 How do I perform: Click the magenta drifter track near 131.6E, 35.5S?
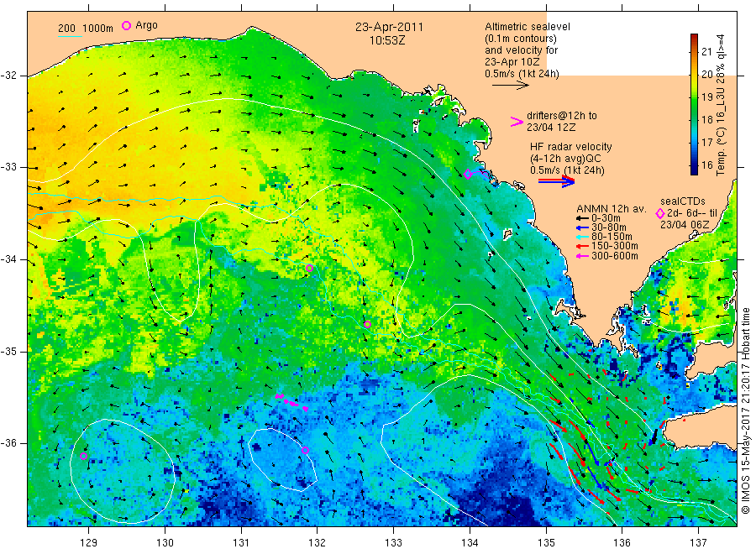291,402
